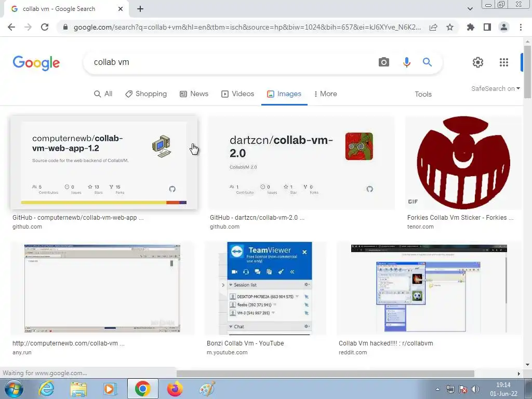The image size is (532, 399).
Task: View site info via the padlock icon
Action: [x=65, y=27]
